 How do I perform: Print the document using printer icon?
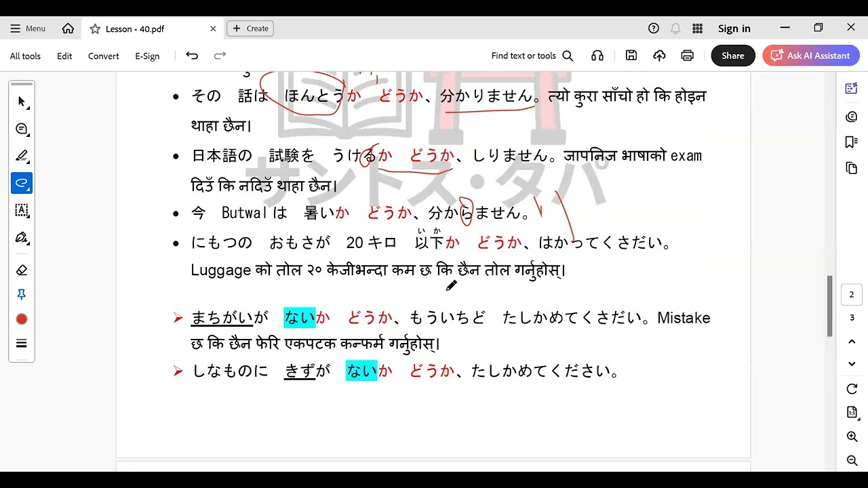688,56
